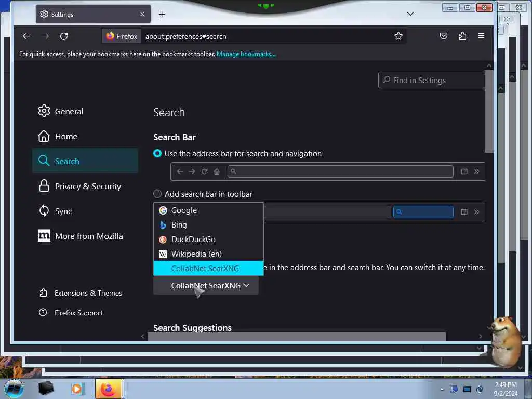Choose CollabNet SearXNG in the list
The image size is (532, 399).
(x=208, y=269)
